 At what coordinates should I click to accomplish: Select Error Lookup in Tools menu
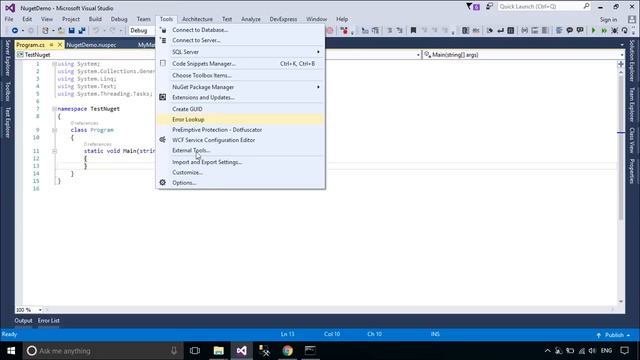tap(240, 119)
